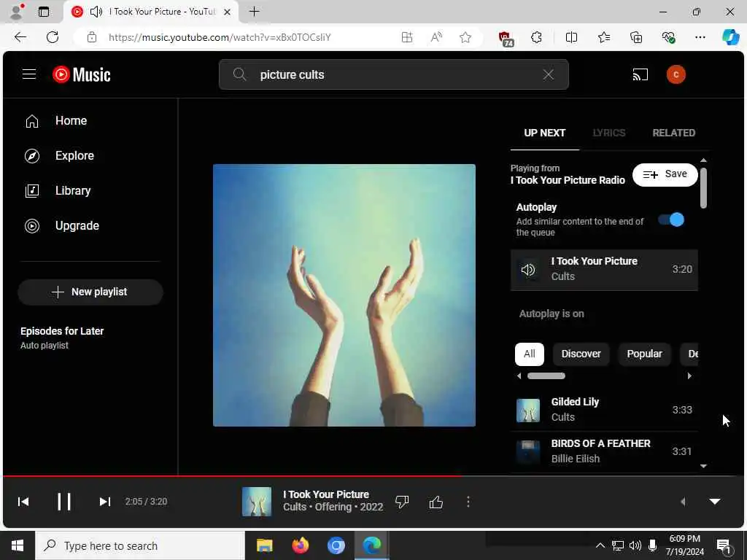The height and width of the screenshot is (560, 747).
Task: Select I Took Your Picture queue item
Action: [x=604, y=270]
